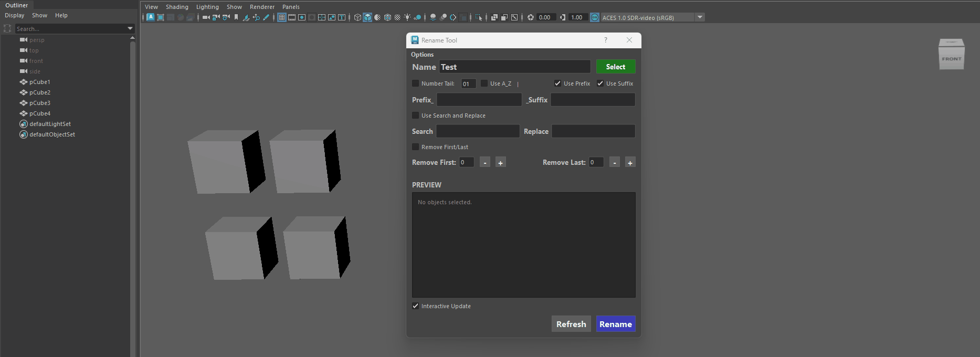
Task: Uncheck the Use Suffix checkbox
Action: (x=600, y=83)
